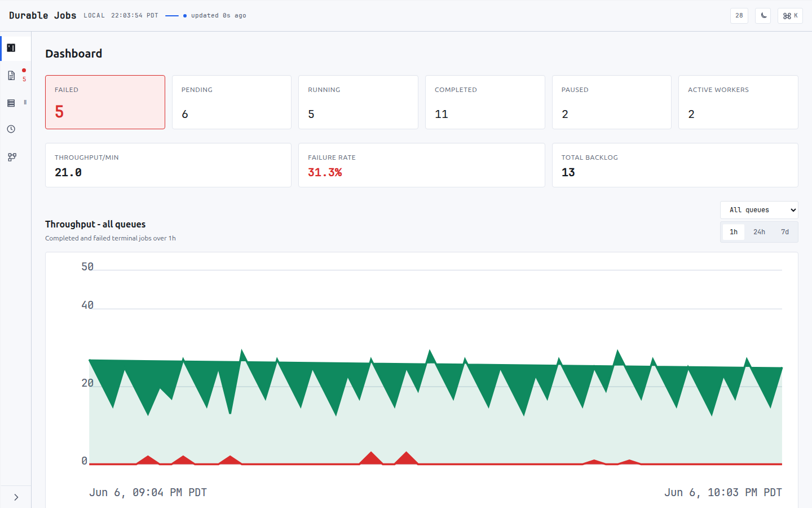Click the Dashboard page heading
This screenshot has height=508, width=812.
[74, 54]
